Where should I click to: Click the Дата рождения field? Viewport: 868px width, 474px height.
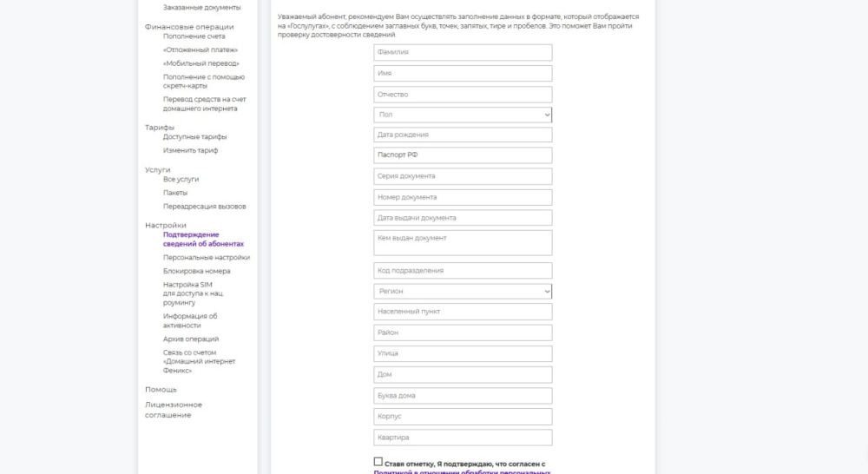pos(463,135)
